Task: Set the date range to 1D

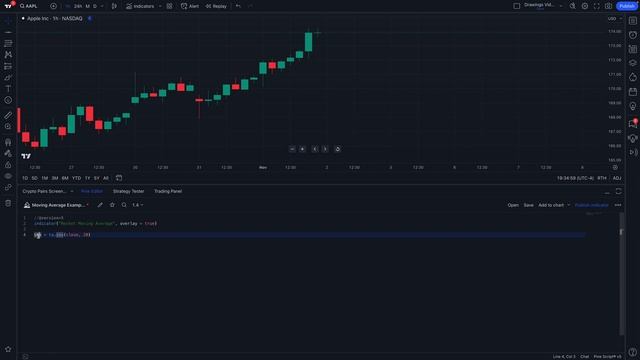Action: (x=25, y=178)
